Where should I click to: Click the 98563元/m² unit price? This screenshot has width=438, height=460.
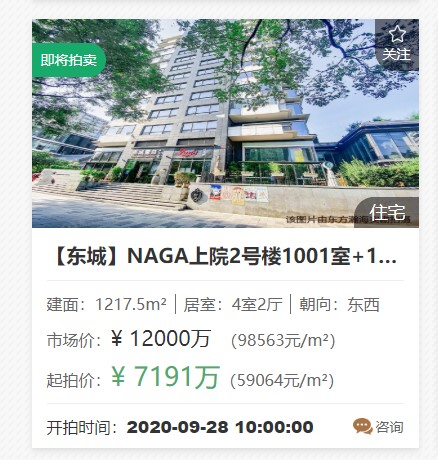coord(283,340)
